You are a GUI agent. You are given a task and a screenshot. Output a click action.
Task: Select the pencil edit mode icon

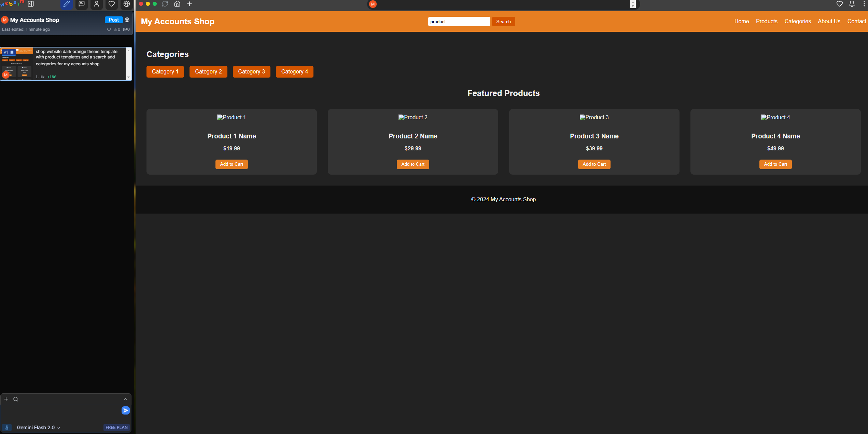[x=67, y=4]
